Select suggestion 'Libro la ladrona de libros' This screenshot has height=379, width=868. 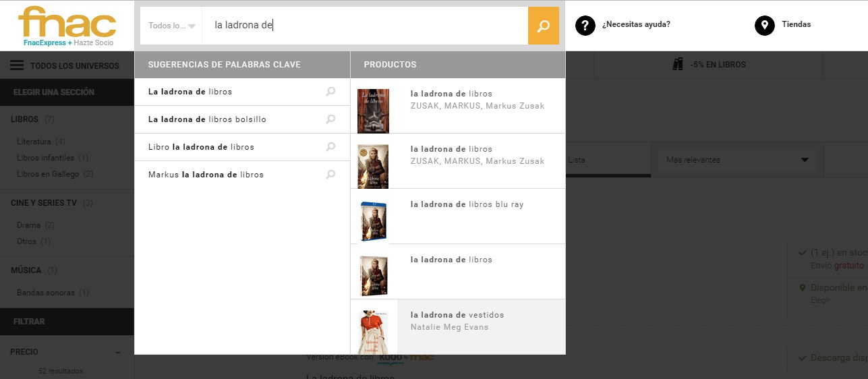[x=242, y=147]
